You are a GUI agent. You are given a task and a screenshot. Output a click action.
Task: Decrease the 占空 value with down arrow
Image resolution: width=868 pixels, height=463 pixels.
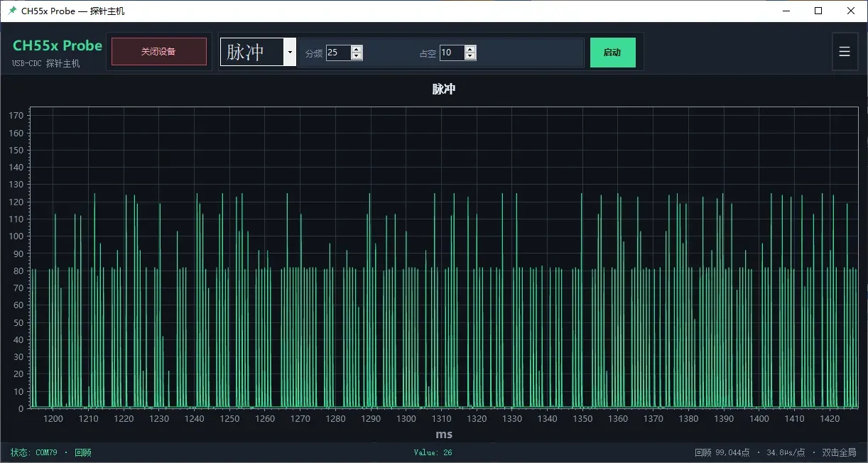(470, 56)
